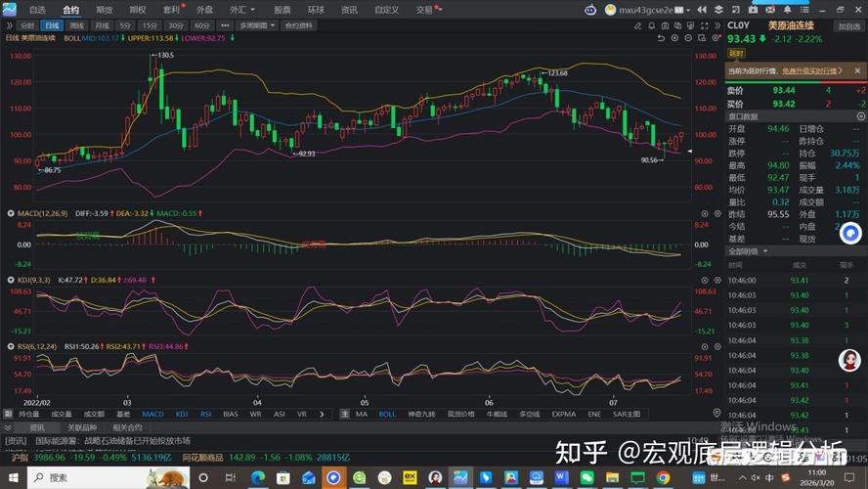Switch to the 资讯 tab in bottom panel
The width and height of the screenshot is (868, 489).
(37, 427)
